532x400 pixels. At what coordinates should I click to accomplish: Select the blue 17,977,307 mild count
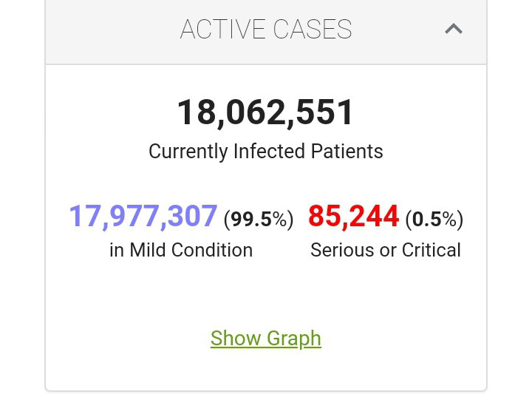(143, 216)
